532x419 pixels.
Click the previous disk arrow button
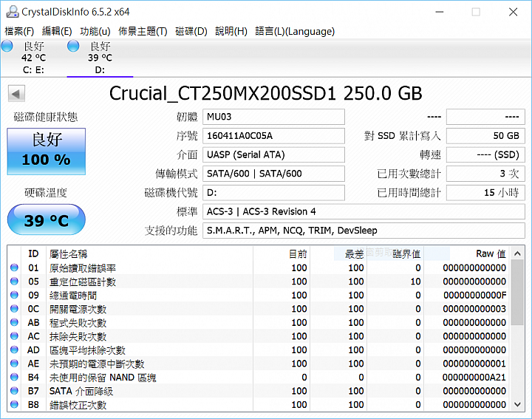16,94
